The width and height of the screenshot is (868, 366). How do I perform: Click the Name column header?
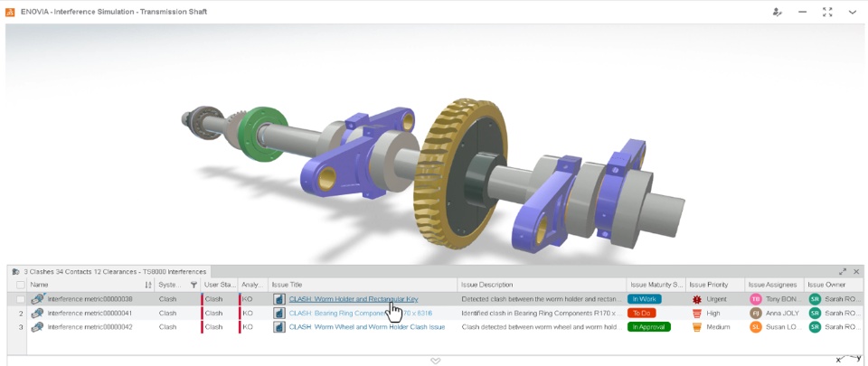click(39, 285)
